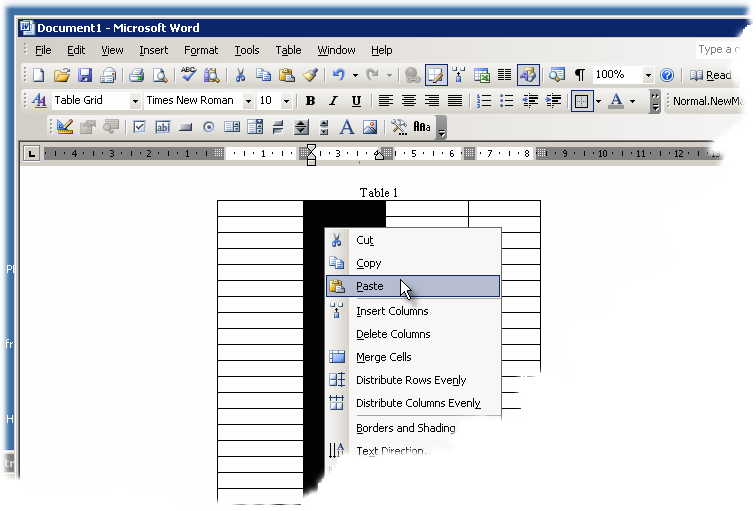The height and width of the screenshot is (511, 756).
Task: Toggle Tables and Borders toolbar button
Action: click(436, 75)
